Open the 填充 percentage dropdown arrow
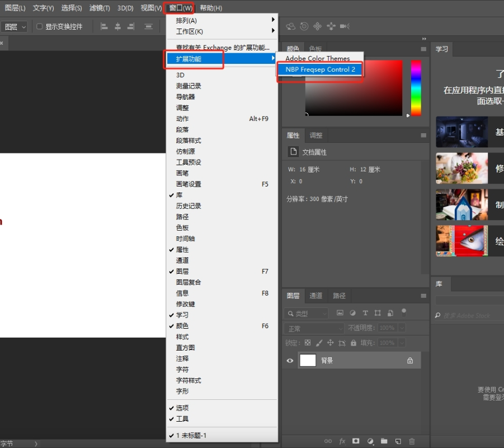The height and width of the screenshot is (448, 504). tap(402, 343)
